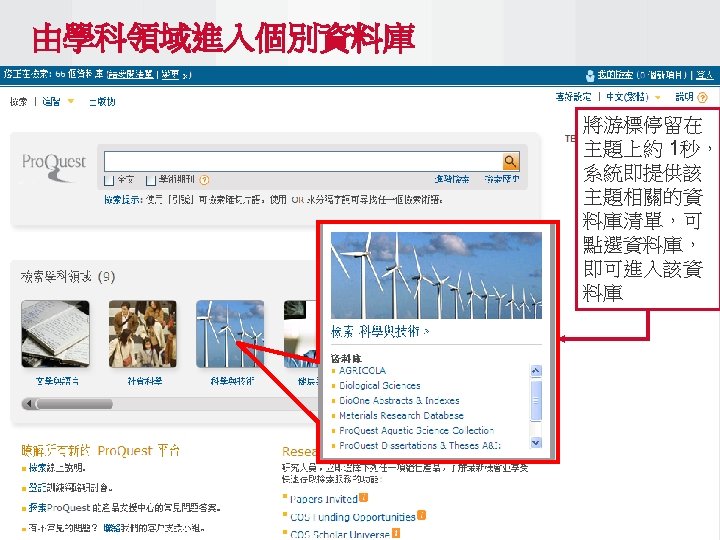Click the vertical scrollbar thumb in database popup
This screenshot has height=540, width=720.
coord(536,400)
